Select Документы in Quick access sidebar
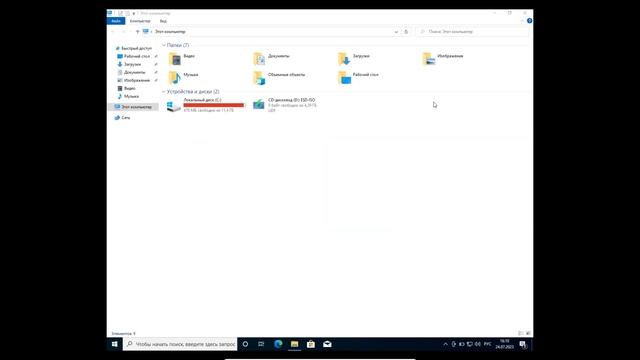The width and height of the screenshot is (640, 360). click(x=131, y=72)
